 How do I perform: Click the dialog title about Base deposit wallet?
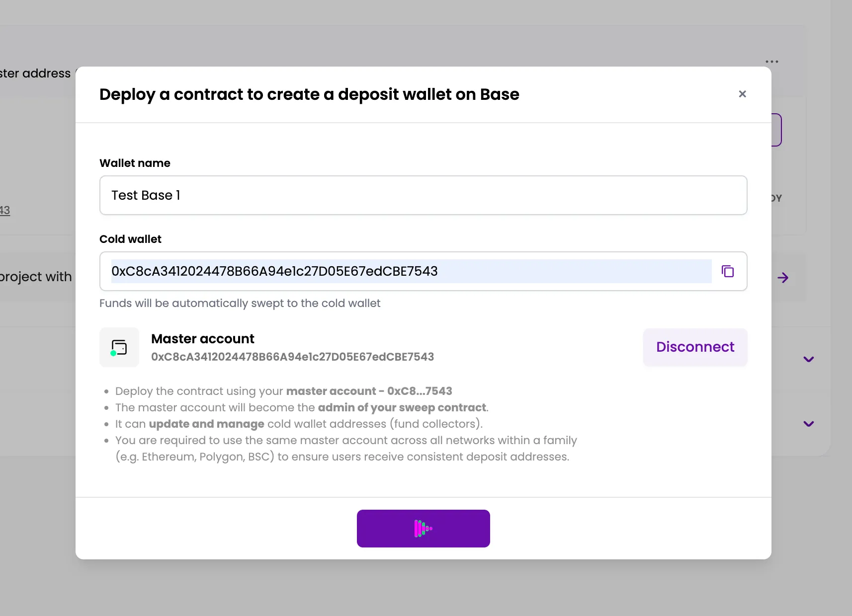pyautogui.click(x=309, y=94)
